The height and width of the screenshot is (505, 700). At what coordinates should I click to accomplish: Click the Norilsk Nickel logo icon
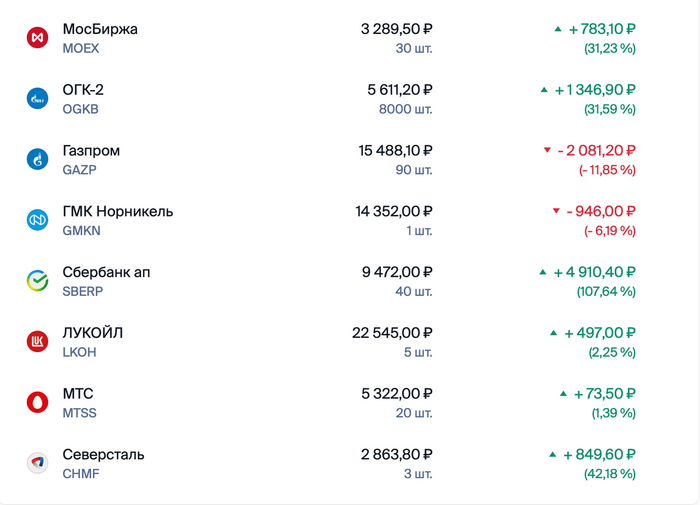coord(37,220)
